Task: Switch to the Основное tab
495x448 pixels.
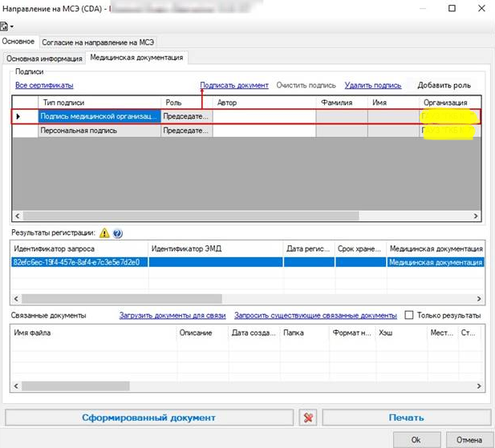Action: coord(18,42)
